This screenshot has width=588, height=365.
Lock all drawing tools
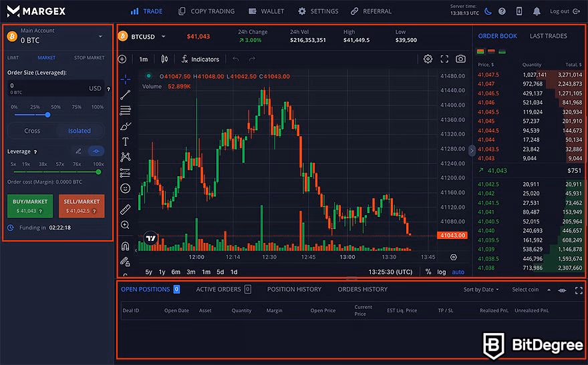[x=125, y=262]
